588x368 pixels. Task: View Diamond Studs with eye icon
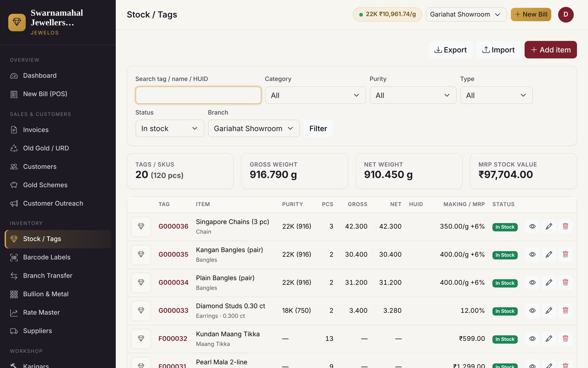(x=532, y=311)
